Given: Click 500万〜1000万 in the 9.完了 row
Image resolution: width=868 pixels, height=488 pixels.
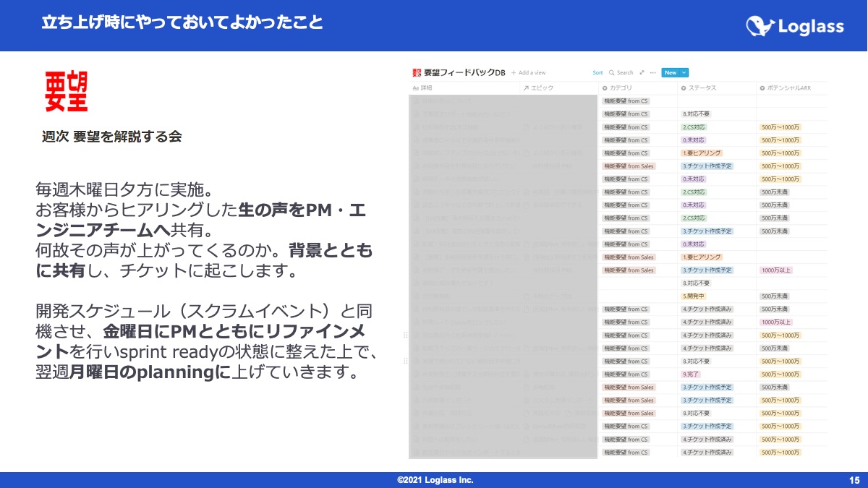Looking at the screenshot, I should click(x=780, y=374).
